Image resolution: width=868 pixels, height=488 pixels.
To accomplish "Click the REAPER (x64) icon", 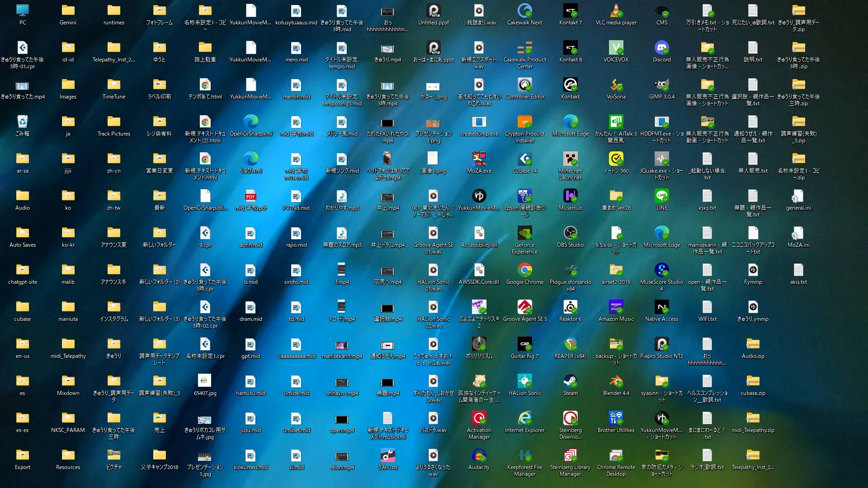I will pos(570,344).
